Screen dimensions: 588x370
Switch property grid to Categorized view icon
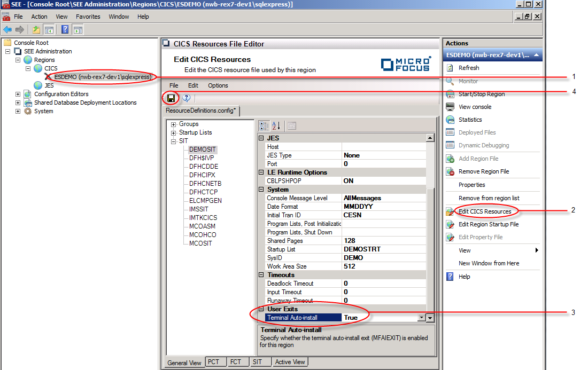coord(264,126)
